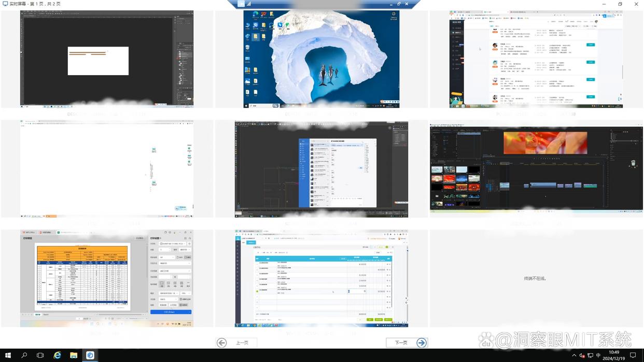Open the notification center icon
644x362 pixels.
[x=633, y=355]
